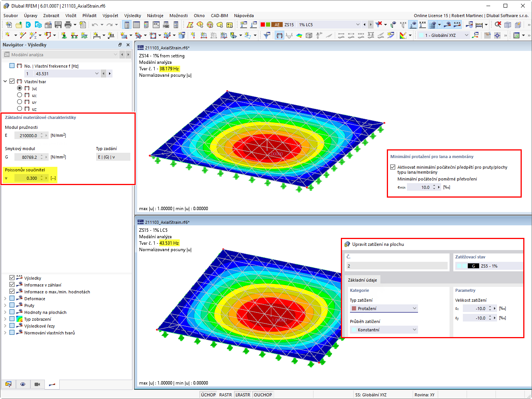
Task: Click the video camera icon in navigator footer
Action: [x=37, y=384]
